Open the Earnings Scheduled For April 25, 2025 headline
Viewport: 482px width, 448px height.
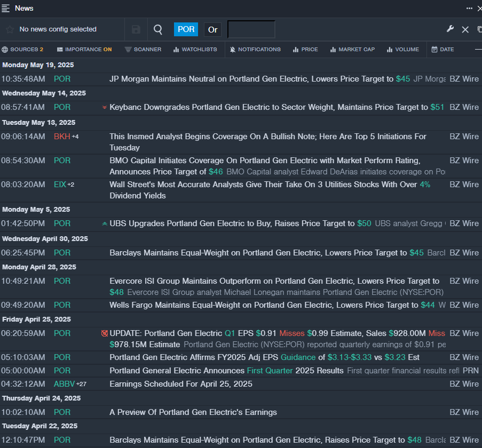[x=181, y=384]
